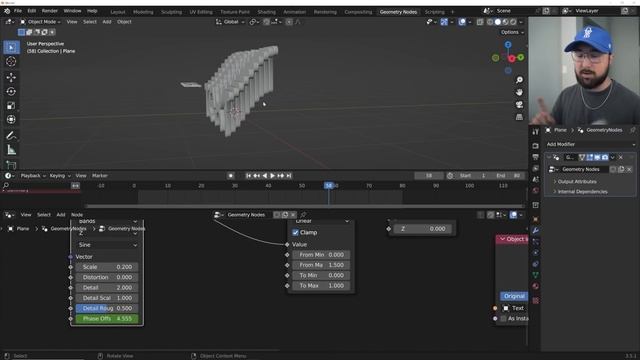Image resolution: width=640 pixels, height=360 pixels.
Task: Click the Geometry Nodes node group name field
Action: pos(249,215)
